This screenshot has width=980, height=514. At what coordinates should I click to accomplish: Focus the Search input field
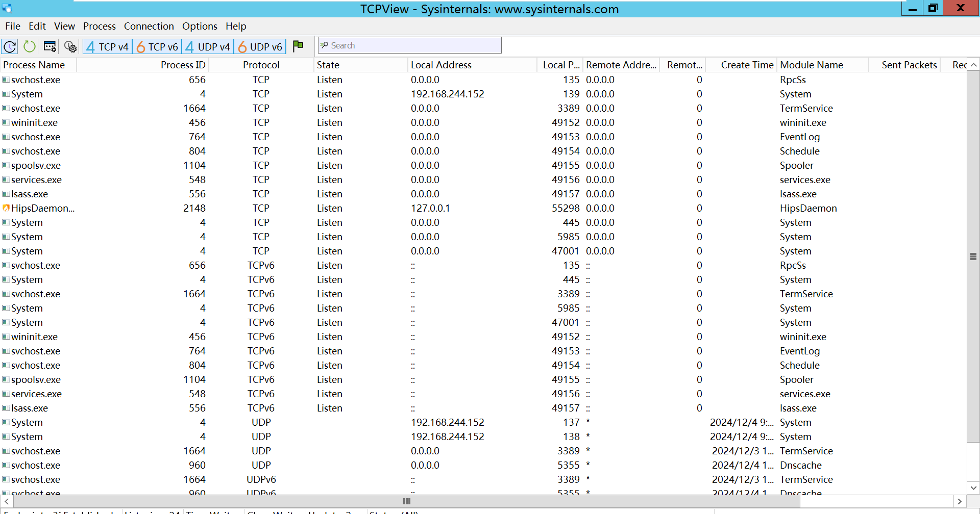coord(409,45)
